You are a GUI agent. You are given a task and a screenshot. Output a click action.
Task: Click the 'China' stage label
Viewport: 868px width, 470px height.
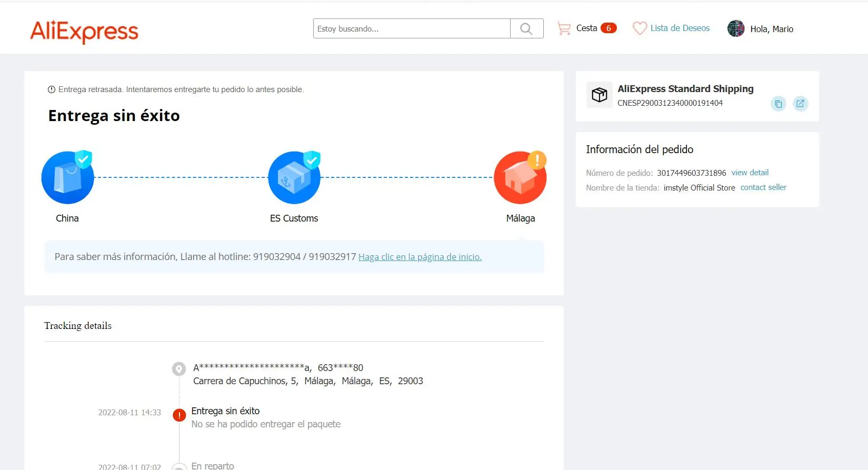pos(67,218)
